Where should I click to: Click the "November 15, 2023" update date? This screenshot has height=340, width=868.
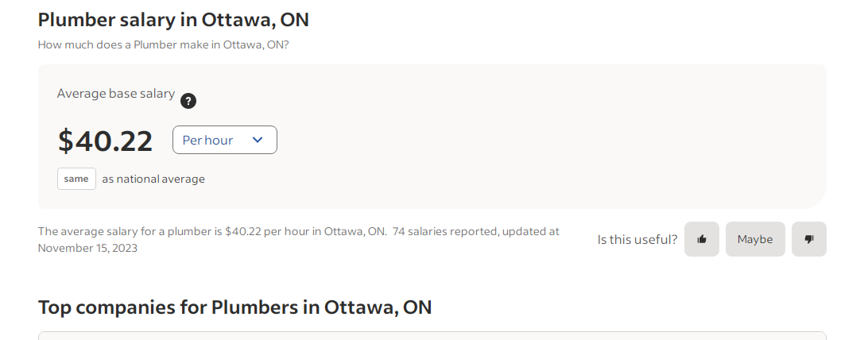coord(87,248)
